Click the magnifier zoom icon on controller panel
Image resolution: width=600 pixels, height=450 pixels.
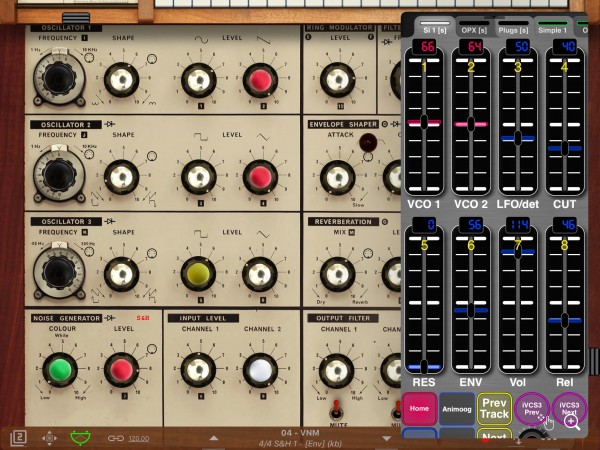572,422
